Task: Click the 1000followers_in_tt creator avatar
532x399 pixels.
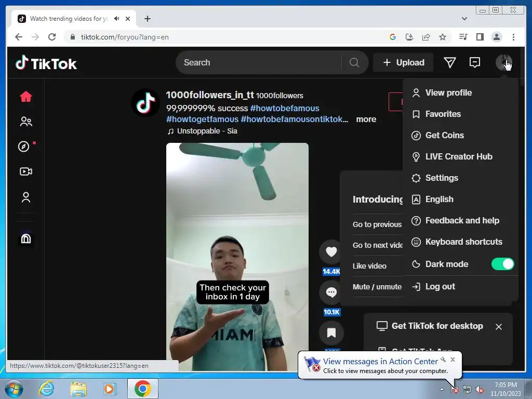Action: point(145,103)
